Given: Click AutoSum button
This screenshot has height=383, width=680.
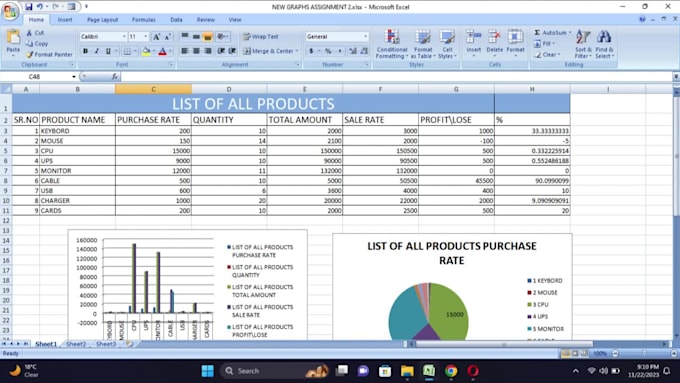Looking at the screenshot, I should pyautogui.click(x=550, y=33).
